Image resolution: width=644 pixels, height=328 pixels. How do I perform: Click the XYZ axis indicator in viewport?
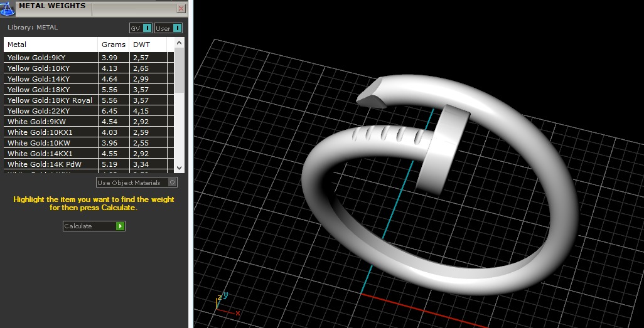(x=227, y=304)
